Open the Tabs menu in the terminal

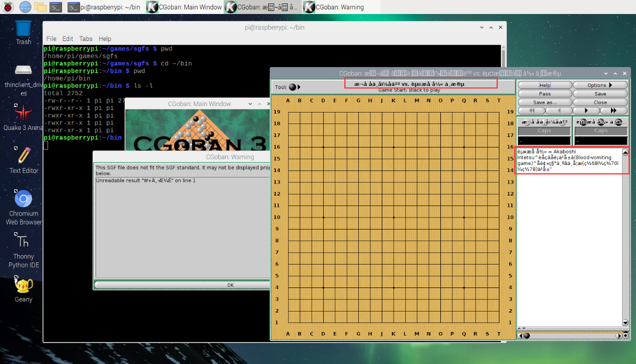tap(86, 38)
